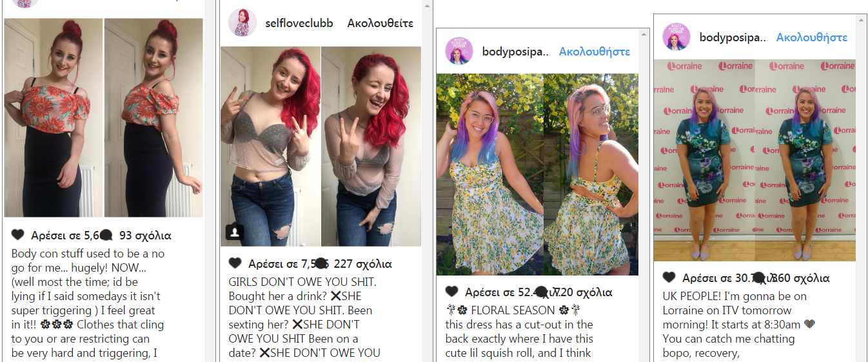This screenshot has width=868, height=362.
Task: Click the heart icon under the floral dress post
Action: coord(452,292)
